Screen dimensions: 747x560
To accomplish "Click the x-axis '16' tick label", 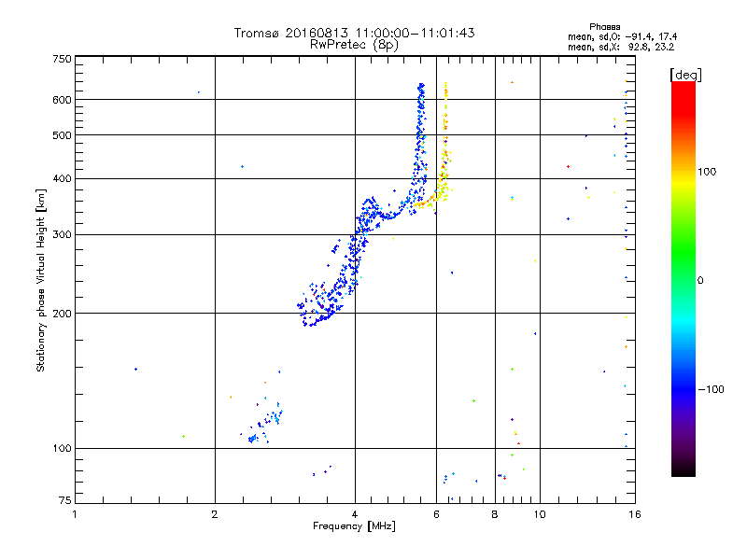I will [635, 514].
